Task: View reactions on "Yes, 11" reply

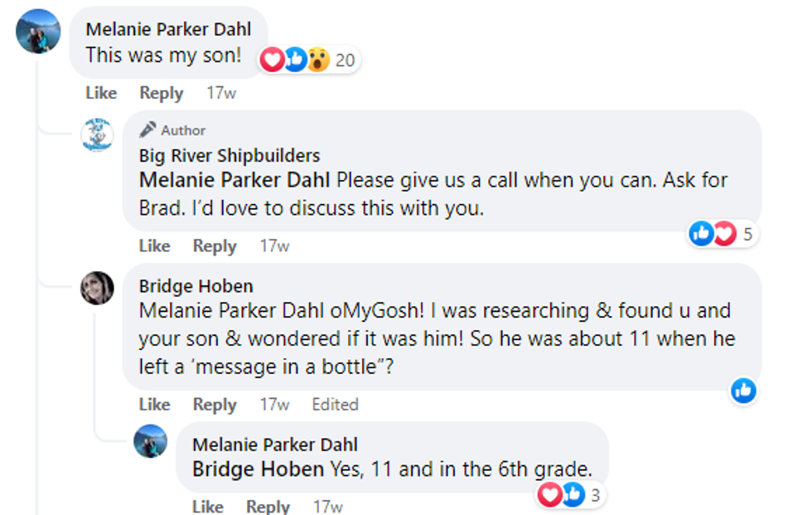Action: pyautogui.click(x=571, y=495)
